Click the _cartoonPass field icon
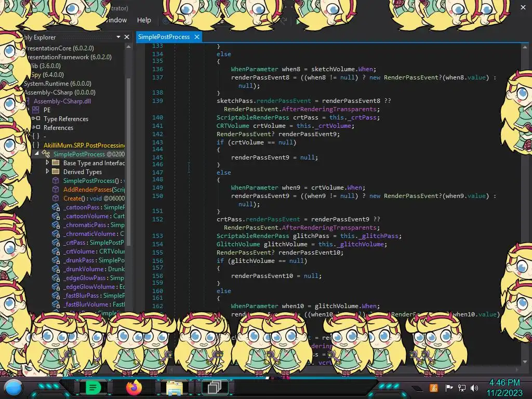The height and width of the screenshot is (399, 532). click(x=56, y=207)
